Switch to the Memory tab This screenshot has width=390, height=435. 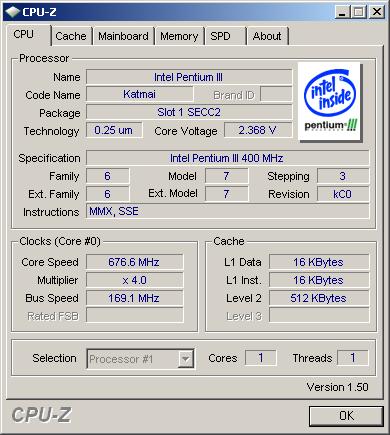coord(179,36)
